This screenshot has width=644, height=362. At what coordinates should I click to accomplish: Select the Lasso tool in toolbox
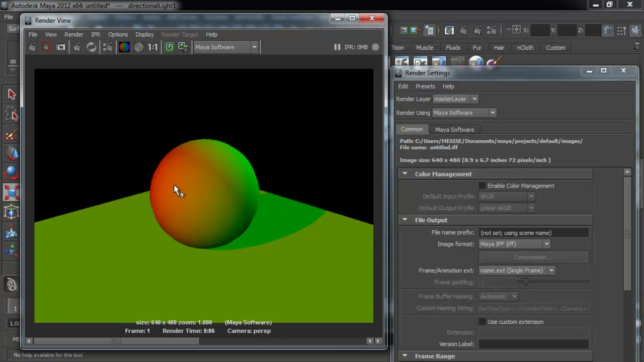coord(12,115)
